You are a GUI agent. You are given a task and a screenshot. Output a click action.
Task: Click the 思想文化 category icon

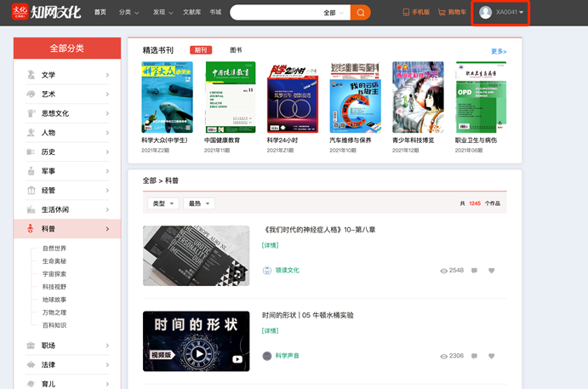coord(31,113)
